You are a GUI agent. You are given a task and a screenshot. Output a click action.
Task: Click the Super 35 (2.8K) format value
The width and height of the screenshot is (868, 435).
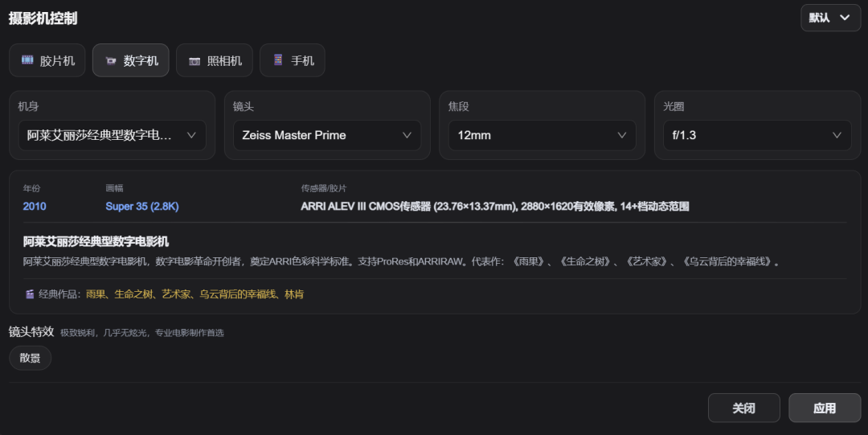142,206
